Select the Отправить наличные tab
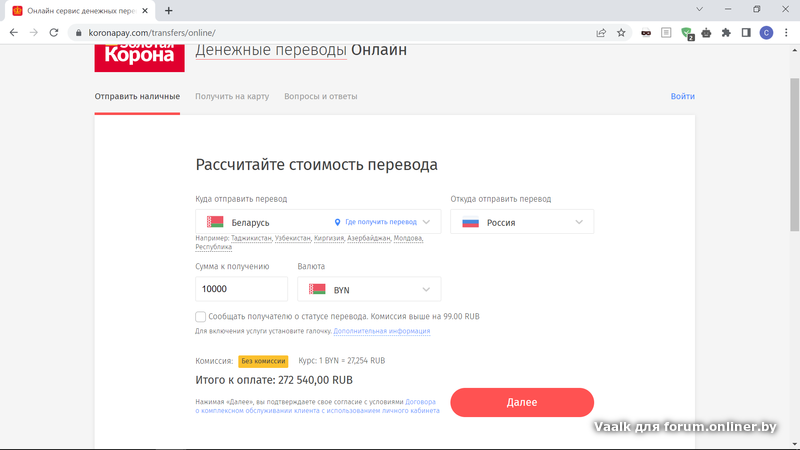Screen dimensions: 800x450 coord(137,96)
